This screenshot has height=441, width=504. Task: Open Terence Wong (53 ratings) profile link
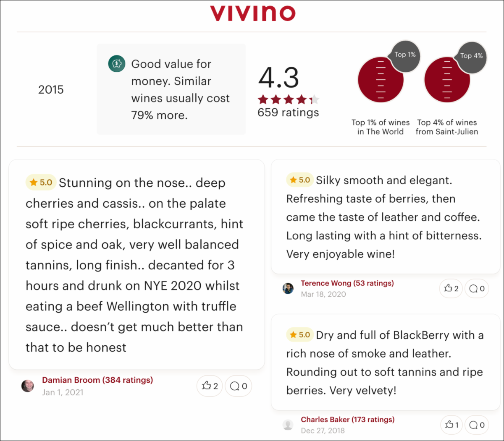[x=347, y=283]
